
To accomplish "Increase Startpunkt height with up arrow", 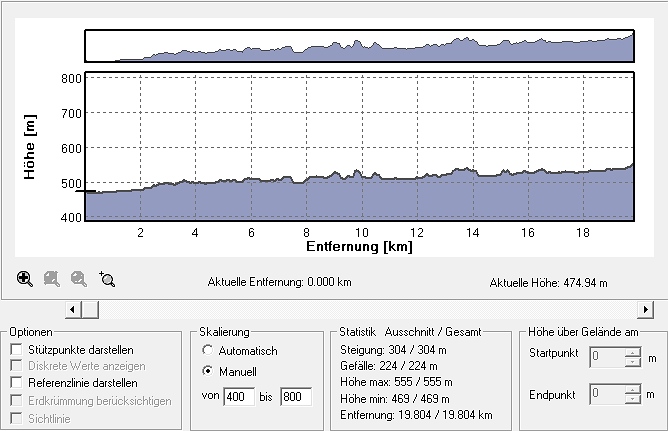I will (x=631, y=352).
